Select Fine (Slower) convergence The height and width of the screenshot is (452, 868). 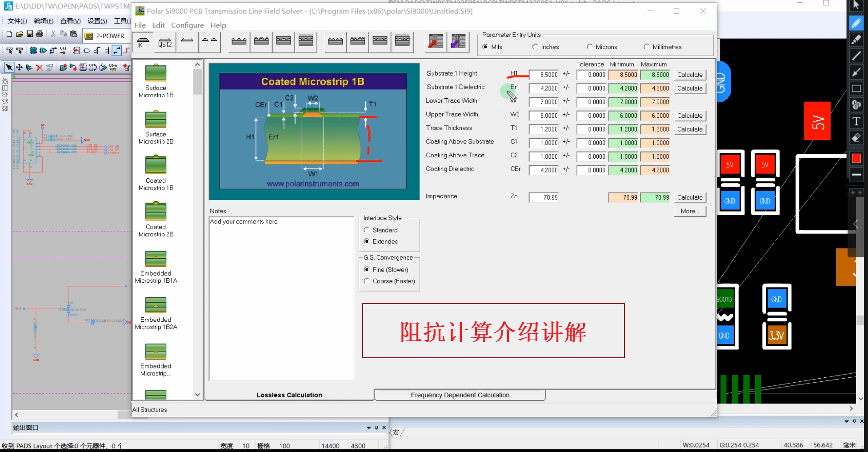[367, 269]
